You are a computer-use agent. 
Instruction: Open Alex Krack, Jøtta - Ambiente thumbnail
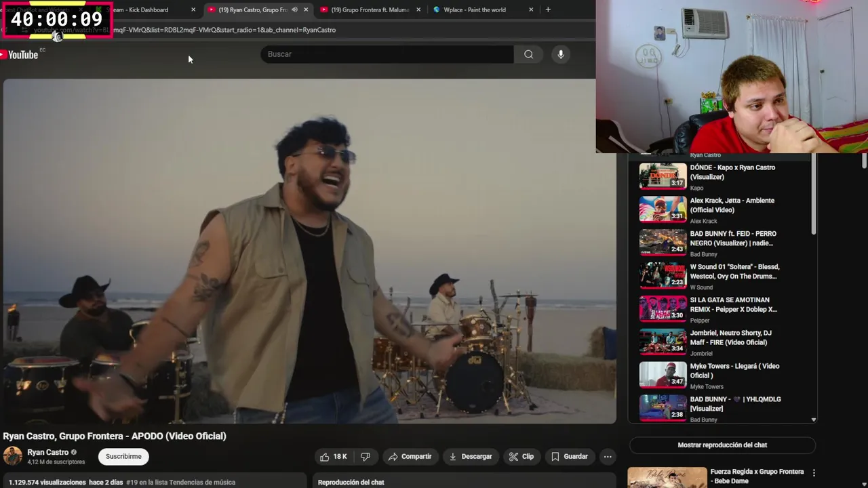pyautogui.click(x=663, y=209)
